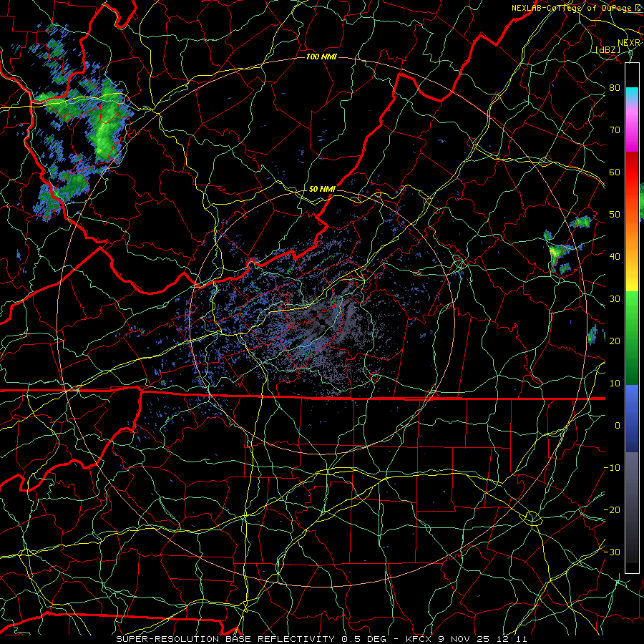Click SUPER-RESOLUTION BASE REFLECTIVITY caption text
This screenshot has width=644, height=644.
tap(225, 639)
